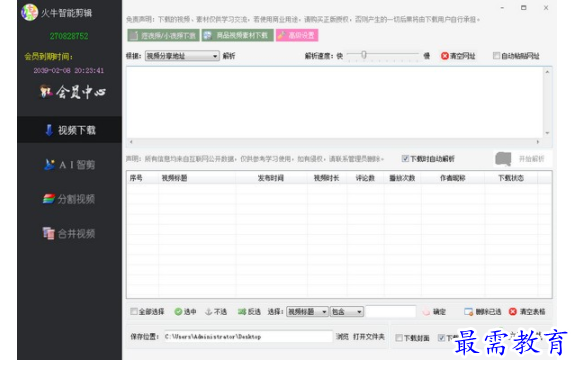
Task: Click the 视频时长 column header
Action: (326, 178)
